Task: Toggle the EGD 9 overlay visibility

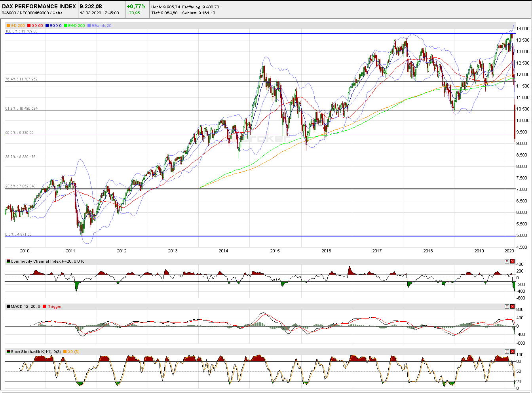Action: pos(55,25)
